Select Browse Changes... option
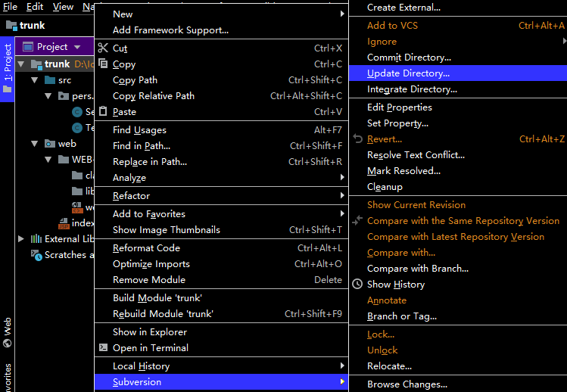 coord(458,384)
